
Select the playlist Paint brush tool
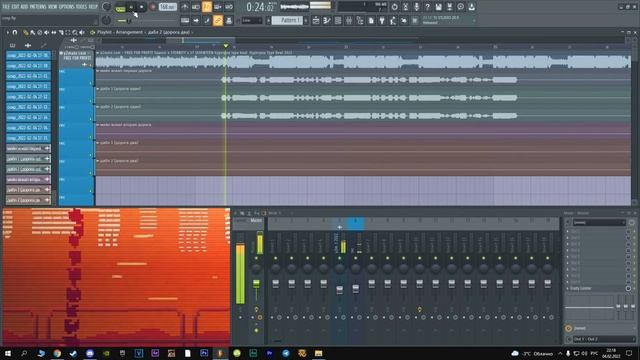pyautogui.click(x=32, y=32)
